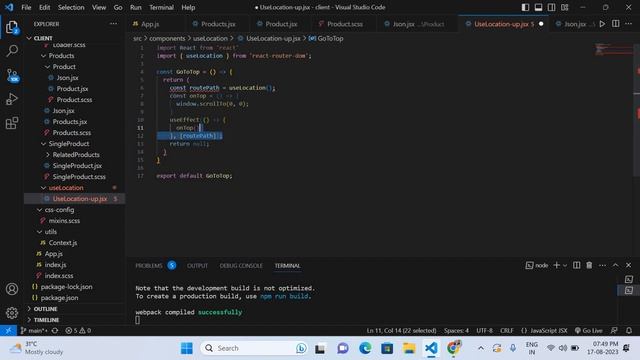Open Windows Start menu
Screen dimensions: 640x360
(x=187, y=348)
